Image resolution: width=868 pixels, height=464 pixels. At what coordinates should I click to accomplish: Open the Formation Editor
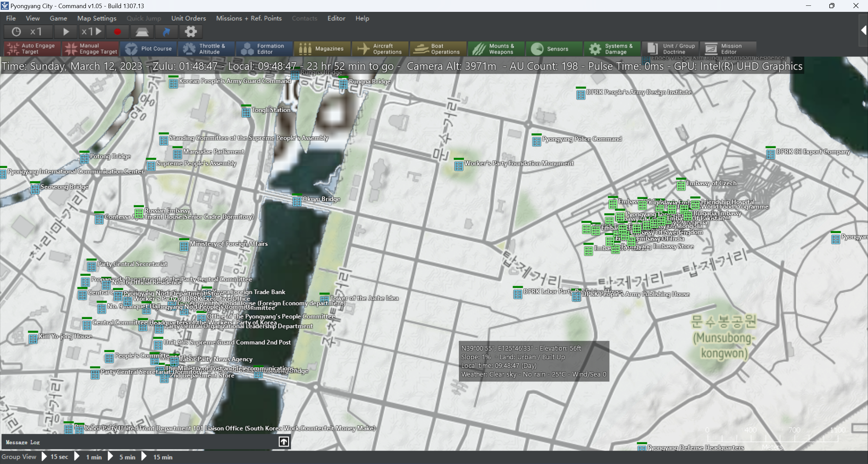pyautogui.click(x=264, y=48)
